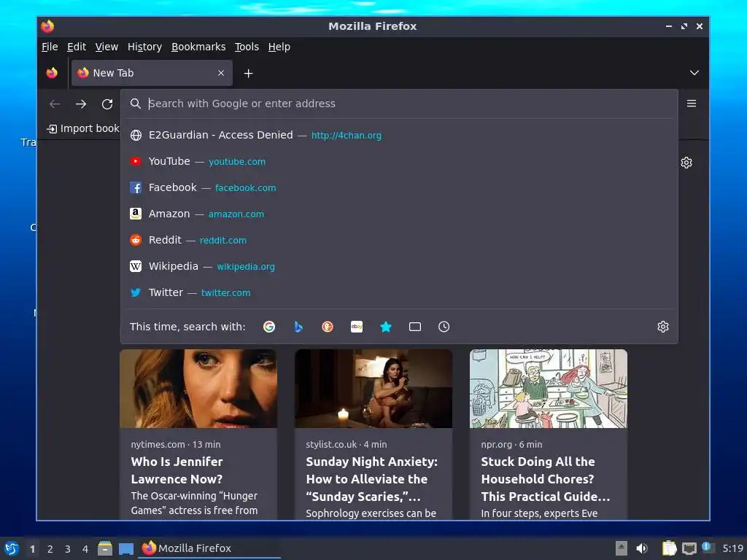Open the volume control tray icon
The height and width of the screenshot is (560, 747).
[642, 548]
